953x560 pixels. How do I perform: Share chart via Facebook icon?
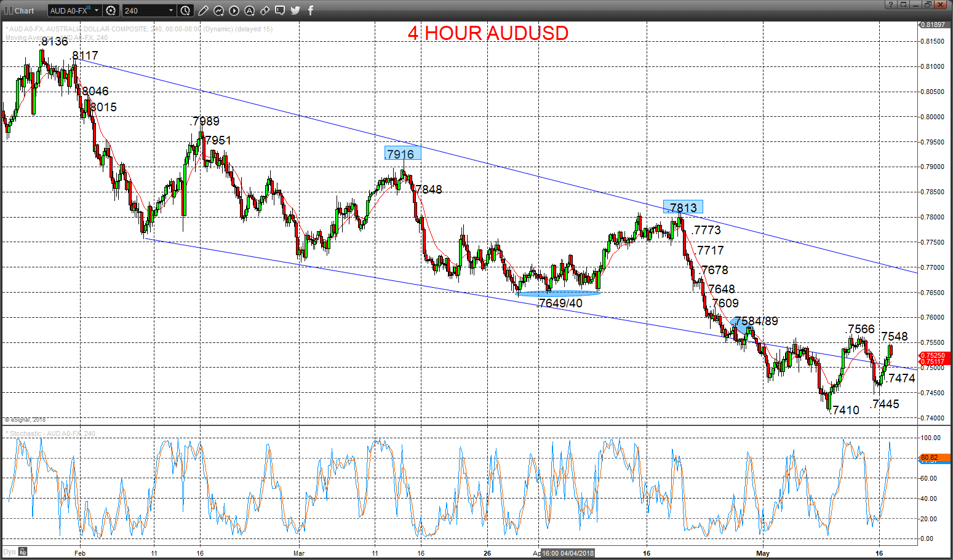311,10
